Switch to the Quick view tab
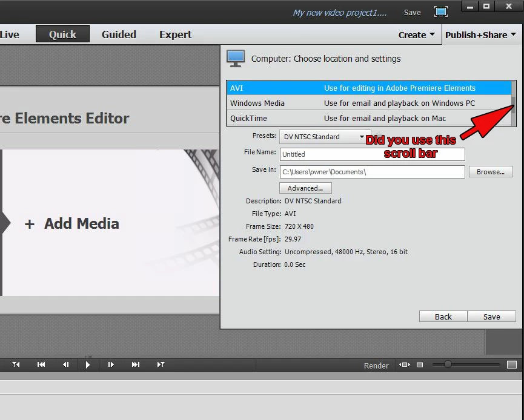 [62, 34]
